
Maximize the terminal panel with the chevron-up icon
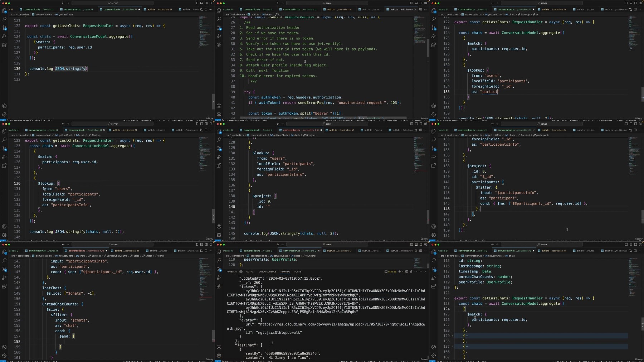point(420,271)
